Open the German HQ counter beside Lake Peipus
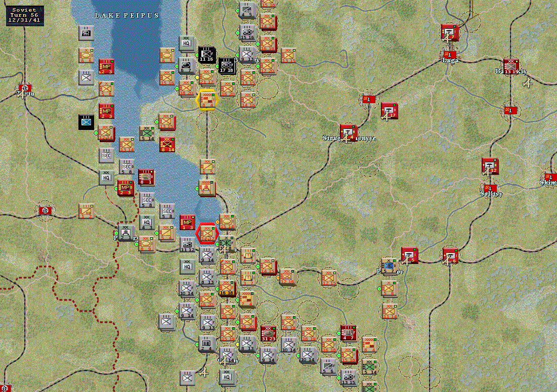The height and width of the screenshot is (392, 557). [186, 43]
